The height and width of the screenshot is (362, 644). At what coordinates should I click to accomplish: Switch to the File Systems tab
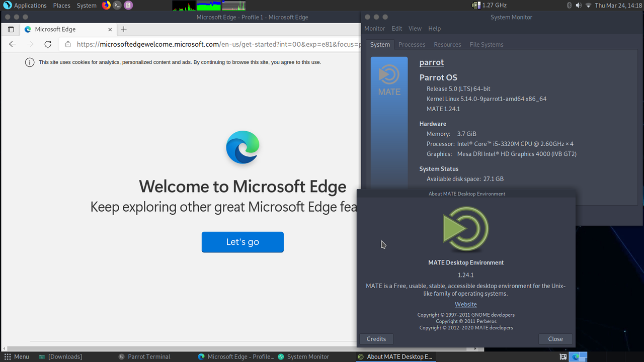click(x=487, y=45)
